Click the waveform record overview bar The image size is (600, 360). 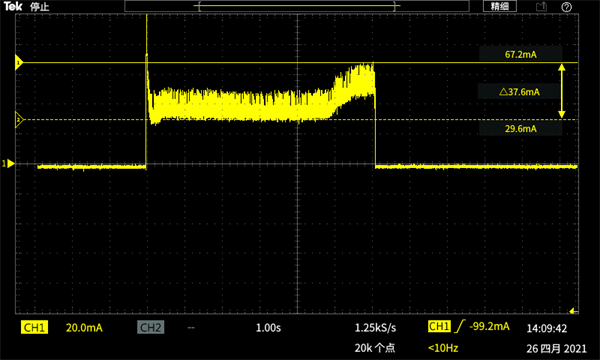297,6
